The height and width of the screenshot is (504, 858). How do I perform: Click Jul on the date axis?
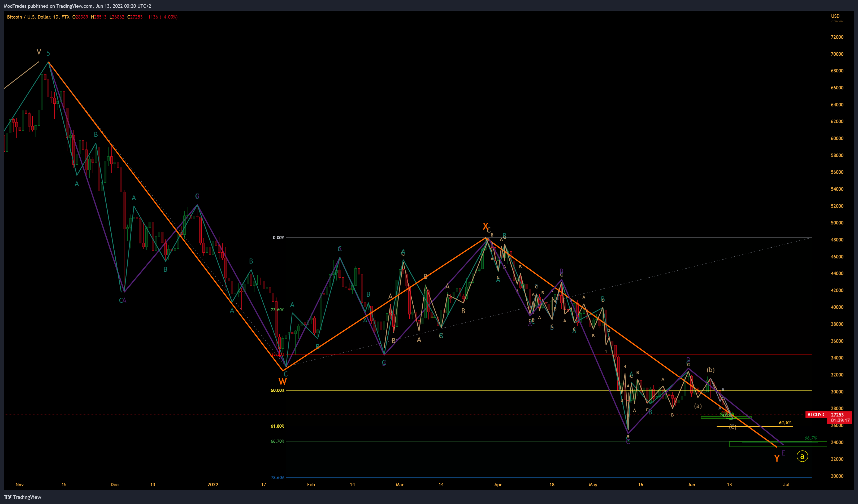786,485
